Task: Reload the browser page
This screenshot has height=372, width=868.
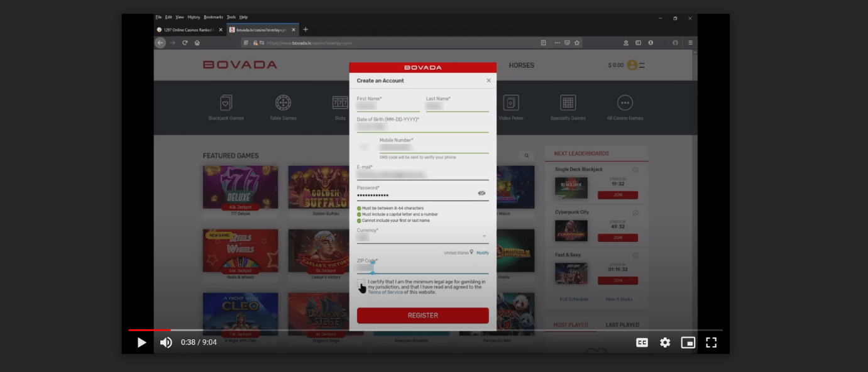Action: 185,43
